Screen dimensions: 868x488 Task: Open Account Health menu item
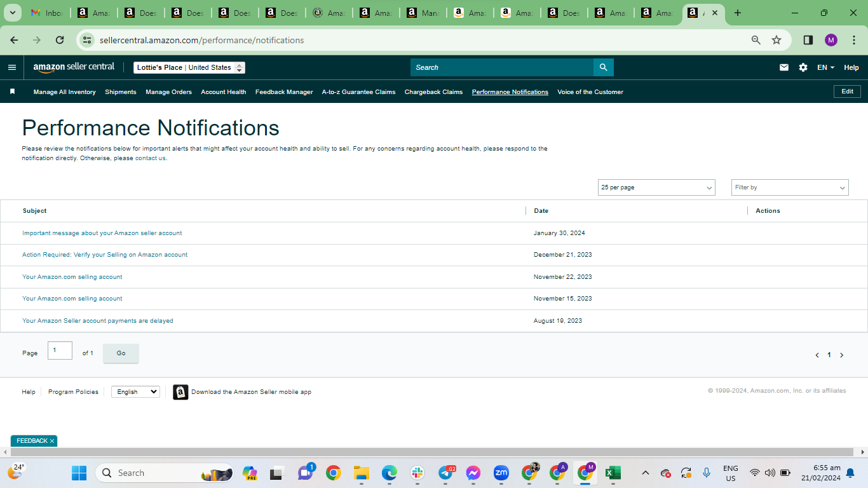coord(224,92)
